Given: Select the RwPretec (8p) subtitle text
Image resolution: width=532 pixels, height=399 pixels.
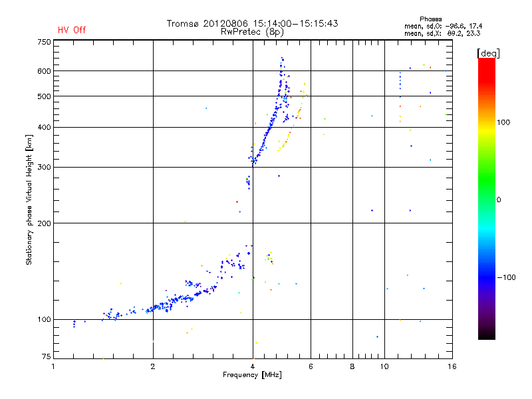Looking at the screenshot, I should (252, 31).
